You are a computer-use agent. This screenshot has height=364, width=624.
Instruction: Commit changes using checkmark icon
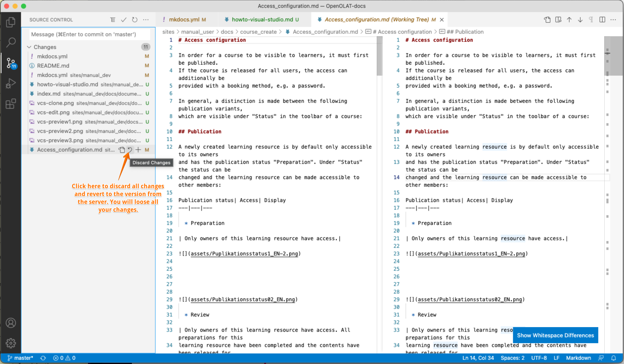(124, 20)
